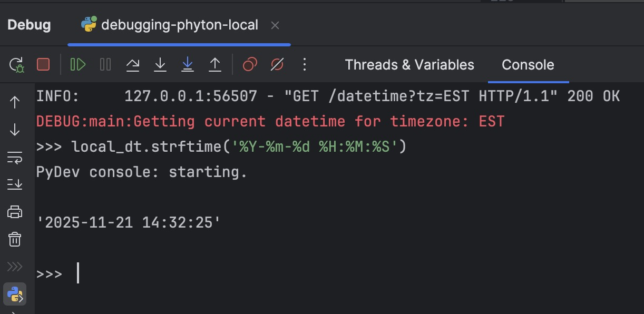644x314 pixels.
Task: Select the debugging-phyton-local session tab
Action: (179, 25)
